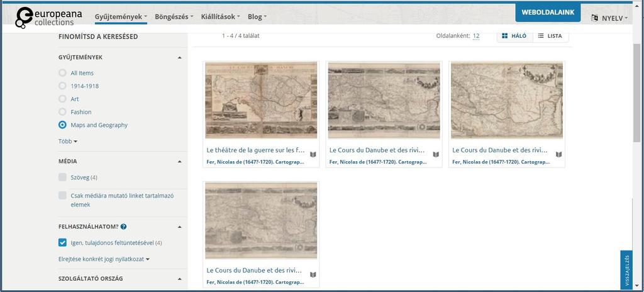Viewport: 644px width, 292px height.
Task: Open the bottom-row Le Cours du Danube thumbnail
Action: 261,220
